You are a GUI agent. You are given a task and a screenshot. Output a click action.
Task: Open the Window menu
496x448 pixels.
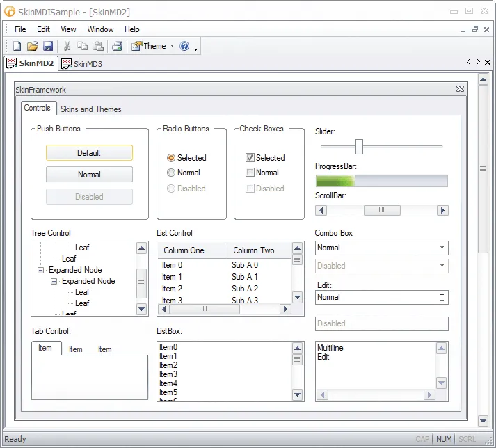(x=100, y=29)
